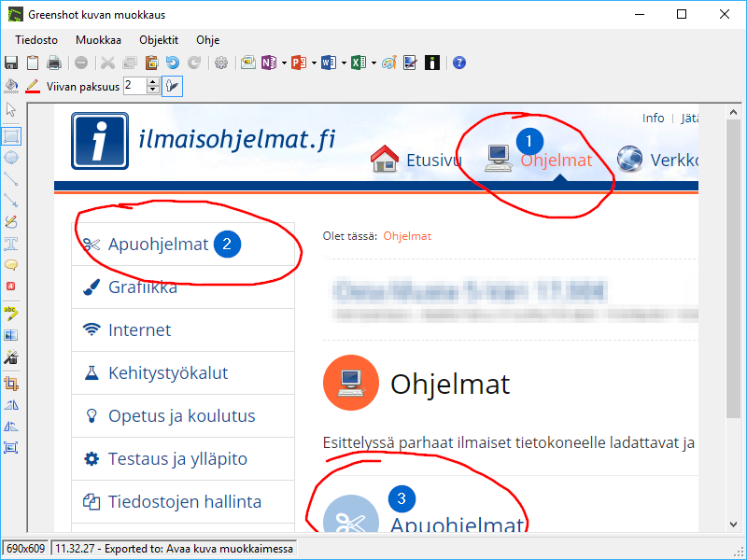This screenshot has height=560, width=747.
Task: Change the red line color swatch
Action: [33, 86]
